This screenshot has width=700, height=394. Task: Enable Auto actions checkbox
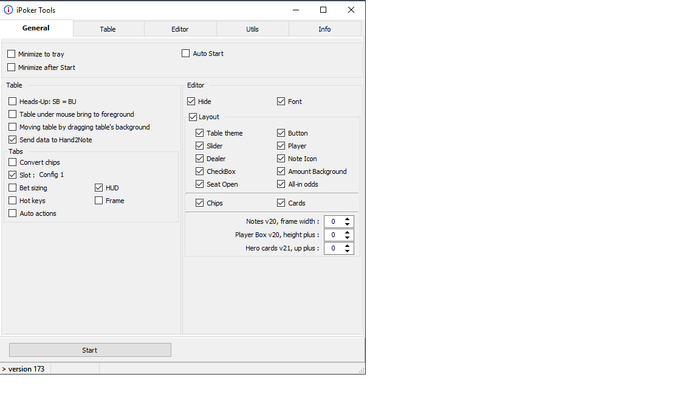coord(12,213)
